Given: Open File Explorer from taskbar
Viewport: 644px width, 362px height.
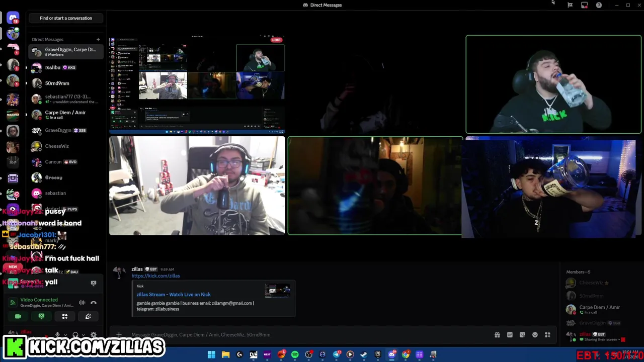Looking at the screenshot, I should coord(225,354).
